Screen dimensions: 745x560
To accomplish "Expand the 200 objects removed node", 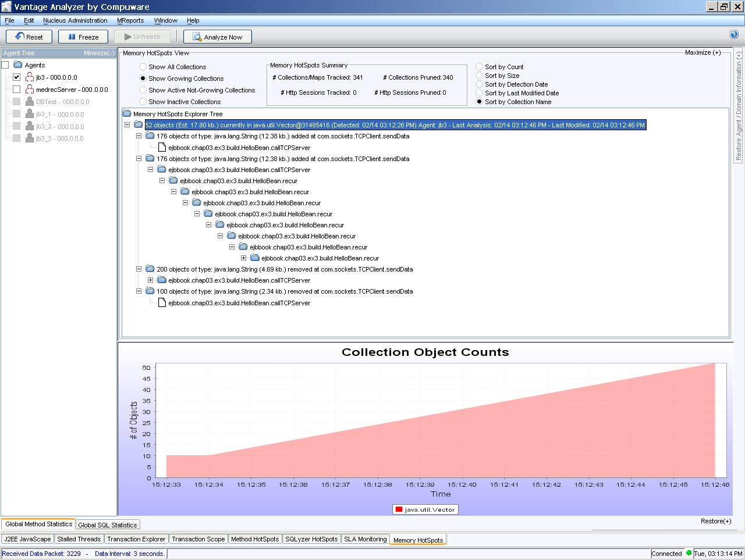I will coord(139,269).
